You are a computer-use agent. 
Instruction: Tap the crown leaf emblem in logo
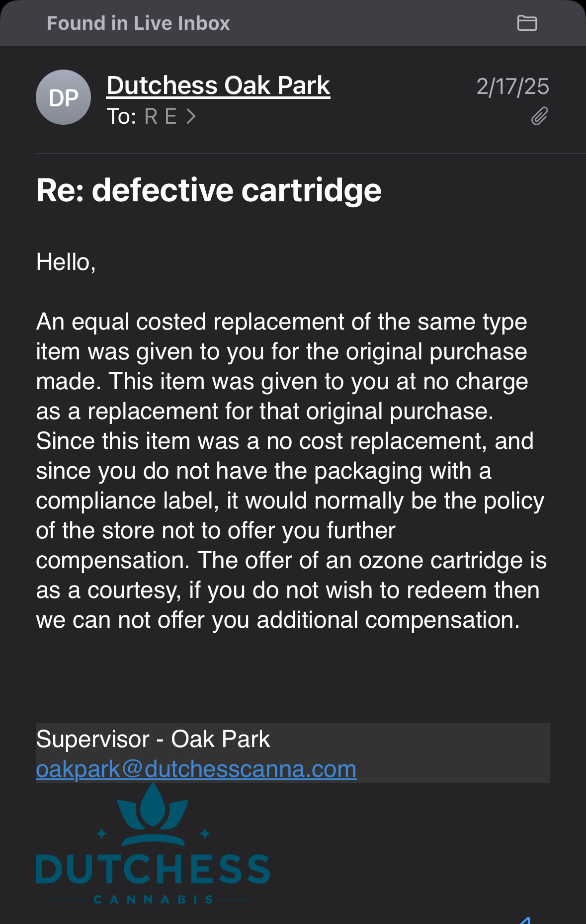point(153,815)
